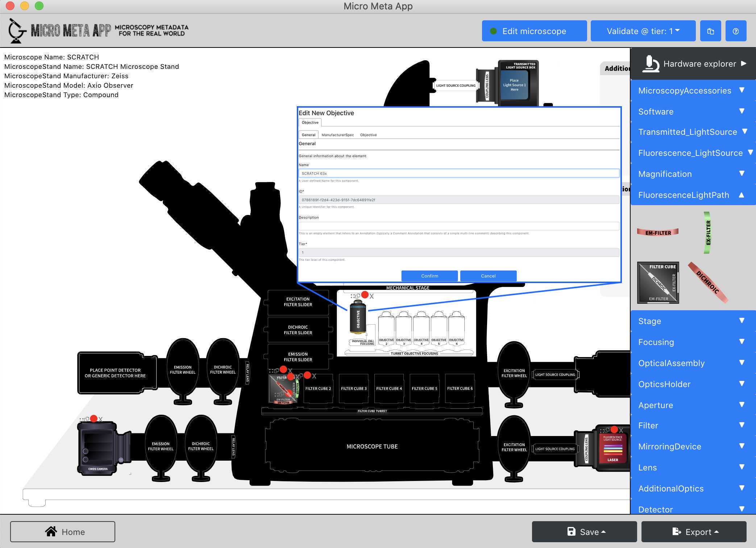Open the Save dropdown menu
Screen dimensions: 756x548
[584, 532]
